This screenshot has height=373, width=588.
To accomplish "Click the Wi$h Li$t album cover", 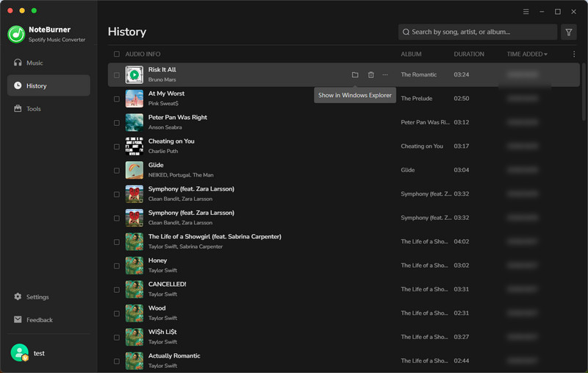I will tap(135, 337).
